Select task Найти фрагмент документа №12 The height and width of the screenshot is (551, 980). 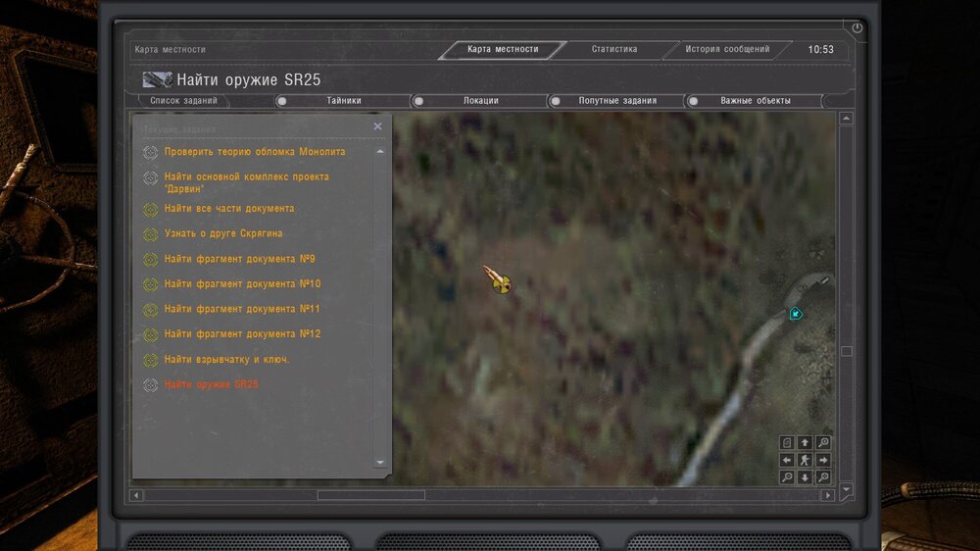tap(242, 334)
